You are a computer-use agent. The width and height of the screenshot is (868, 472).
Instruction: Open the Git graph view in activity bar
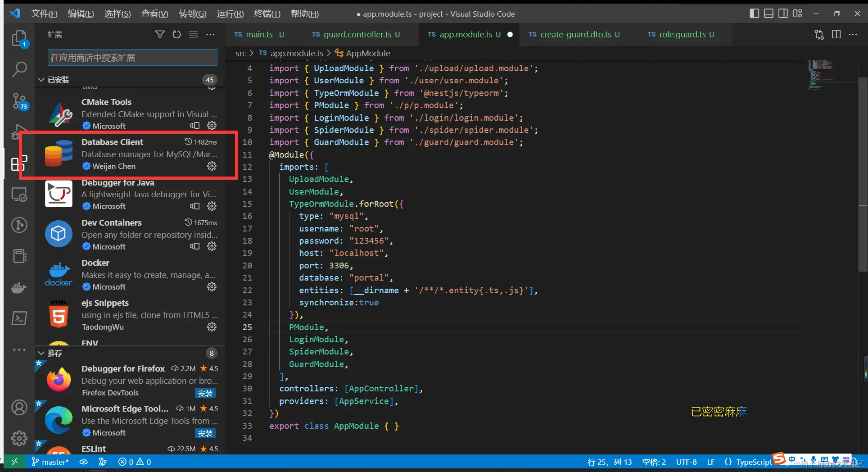[x=19, y=225]
